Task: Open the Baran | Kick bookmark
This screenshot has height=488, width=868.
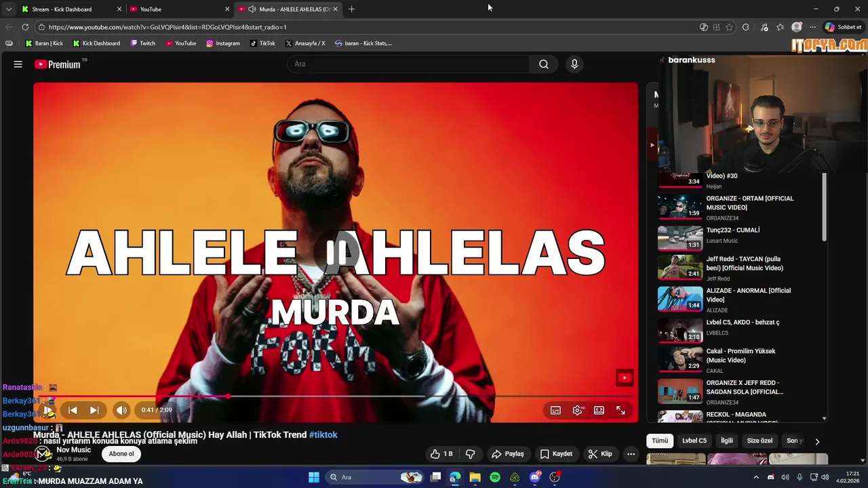Action: 44,43
